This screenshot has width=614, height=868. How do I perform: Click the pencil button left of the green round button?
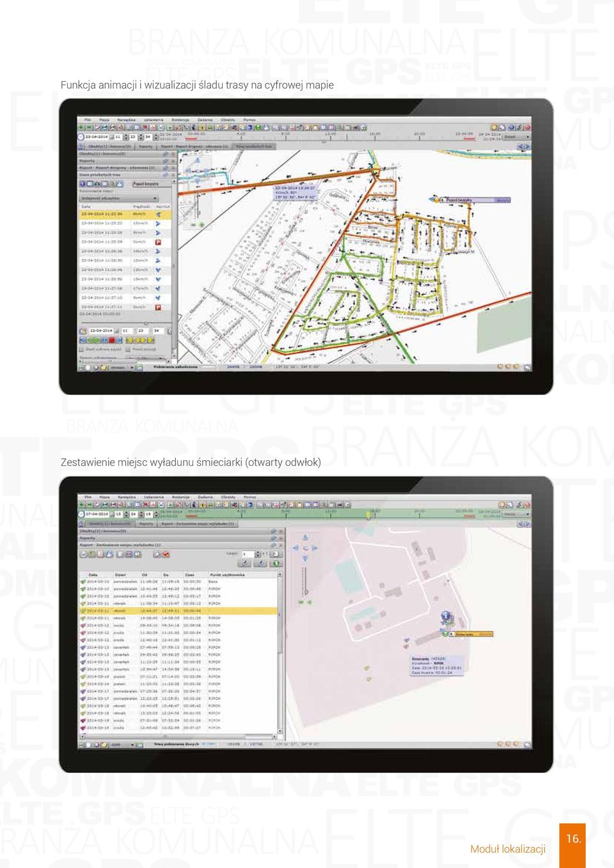coord(260,563)
